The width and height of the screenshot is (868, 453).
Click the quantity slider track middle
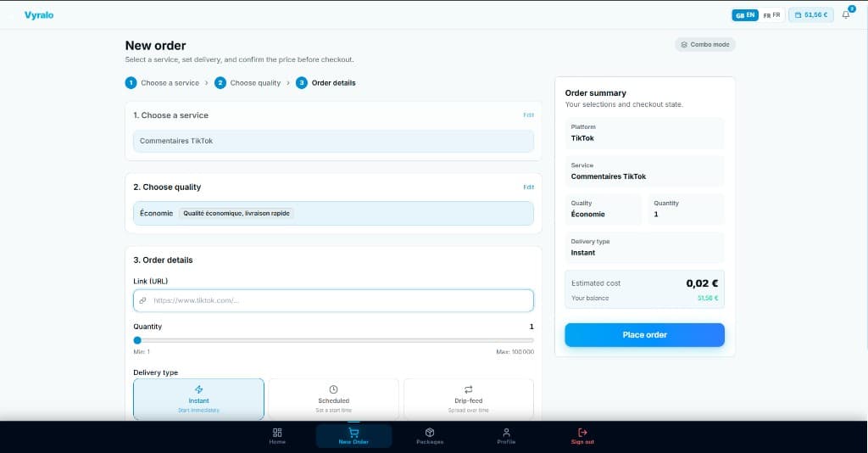(333, 340)
